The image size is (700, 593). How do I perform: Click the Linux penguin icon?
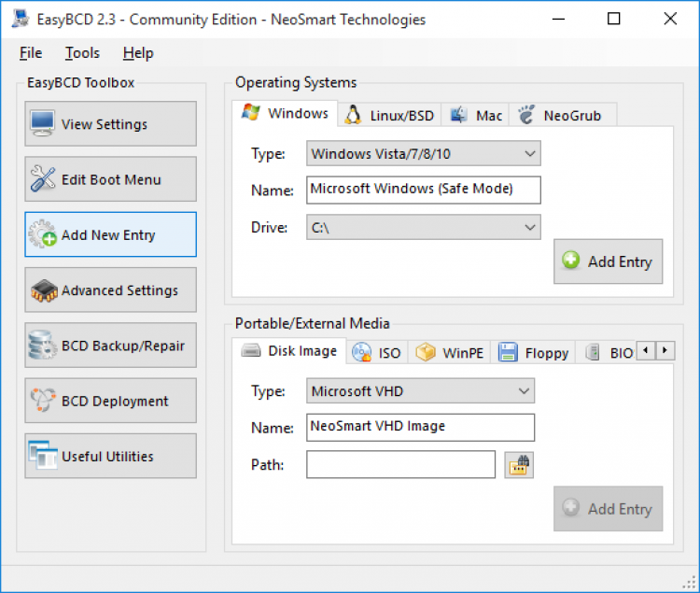[353, 115]
